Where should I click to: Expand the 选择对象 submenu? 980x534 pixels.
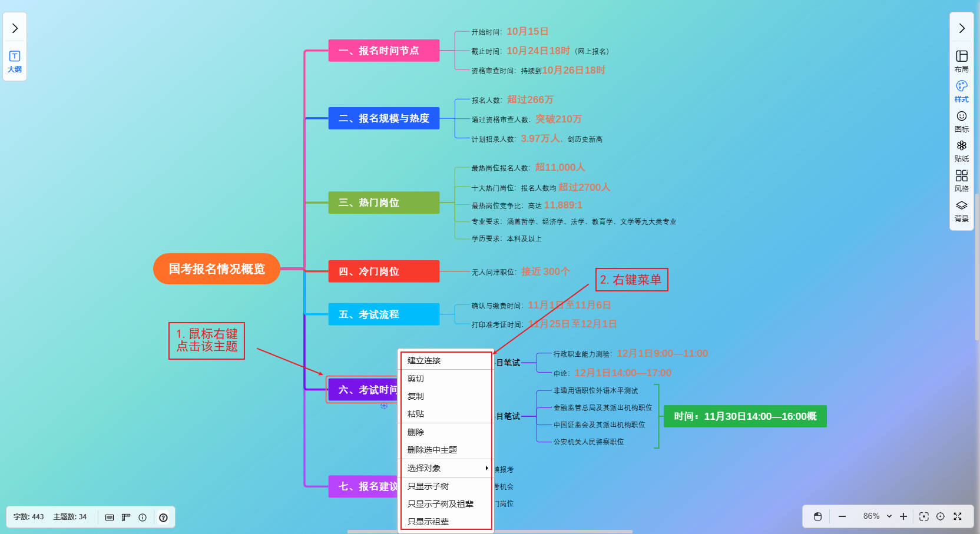pos(446,468)
